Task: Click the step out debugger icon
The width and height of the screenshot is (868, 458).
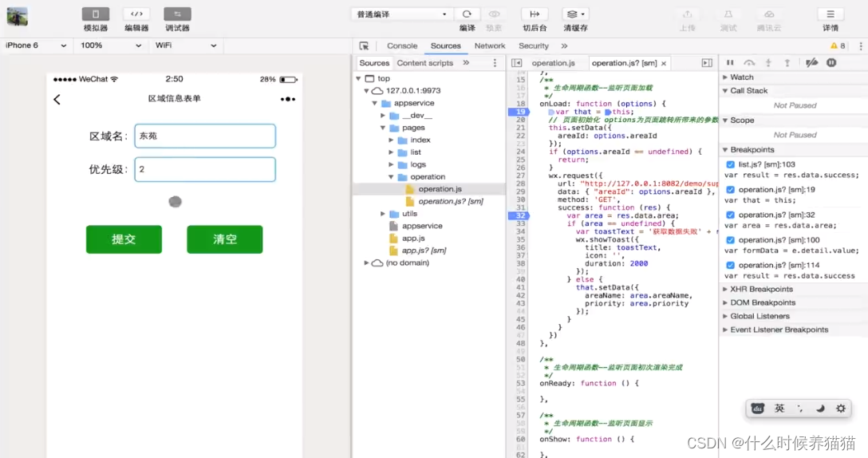Action: (x=787, y=62)
